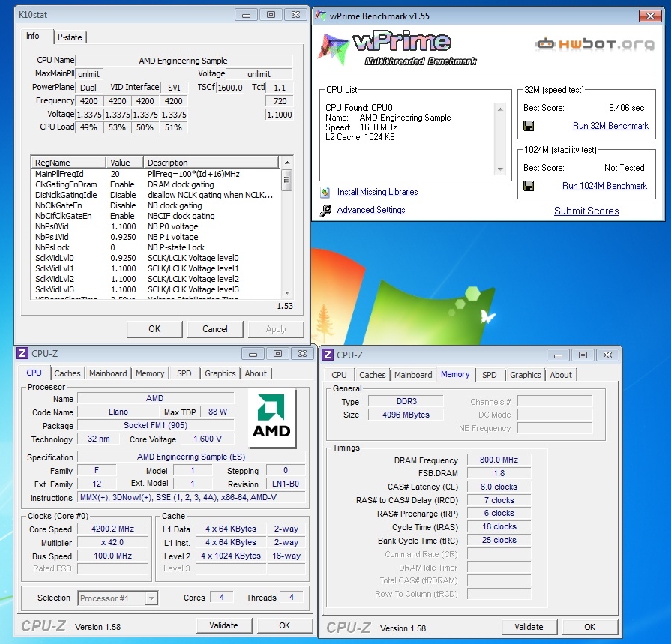Open the Mainboard tab in the CPU-Z CPU window
The width and height of the screenshot is (671, 644).
point(108,373)
